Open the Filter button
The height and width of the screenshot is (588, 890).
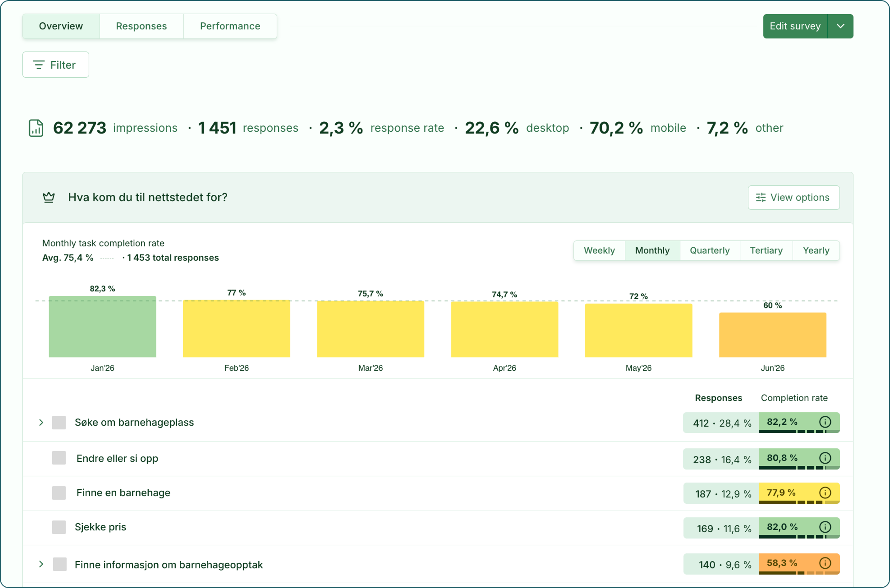pyautogui.click(x=56, y=64)
